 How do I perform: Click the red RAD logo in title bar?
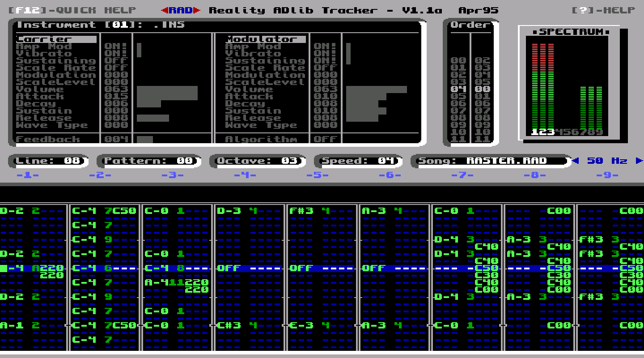click(181, 10)
